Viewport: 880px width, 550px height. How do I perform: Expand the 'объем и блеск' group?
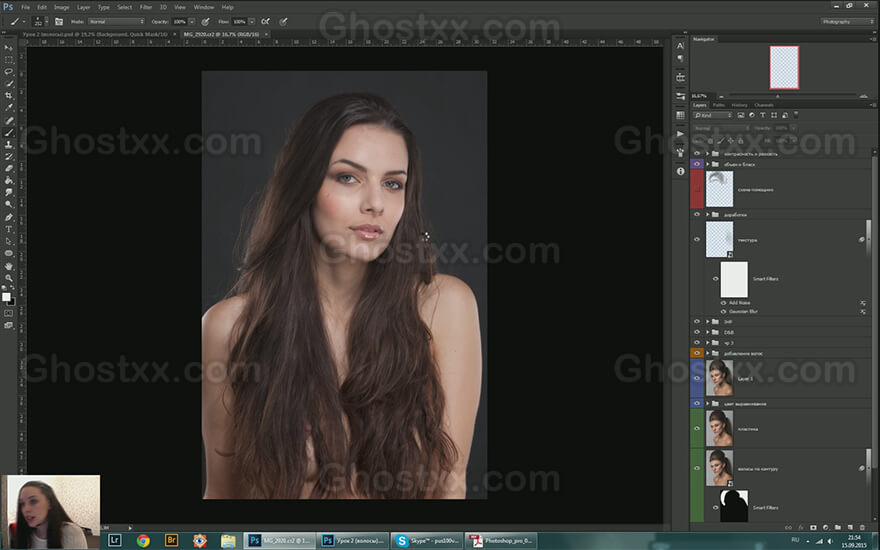pos(708,164)
